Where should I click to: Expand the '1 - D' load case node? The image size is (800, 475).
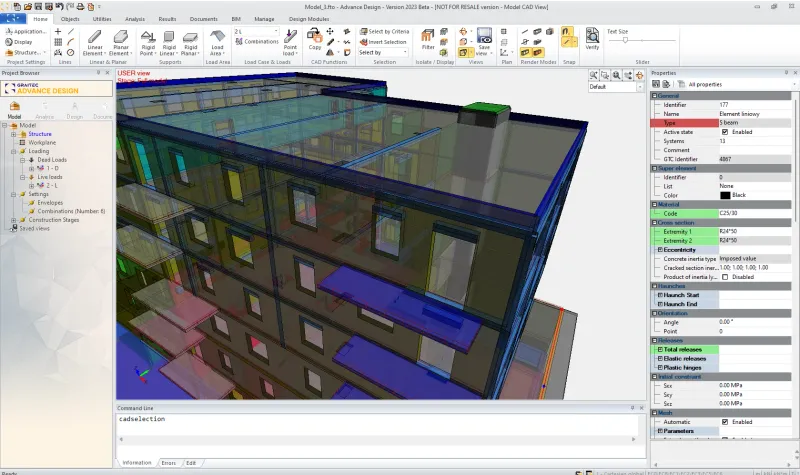coord(32,168)
